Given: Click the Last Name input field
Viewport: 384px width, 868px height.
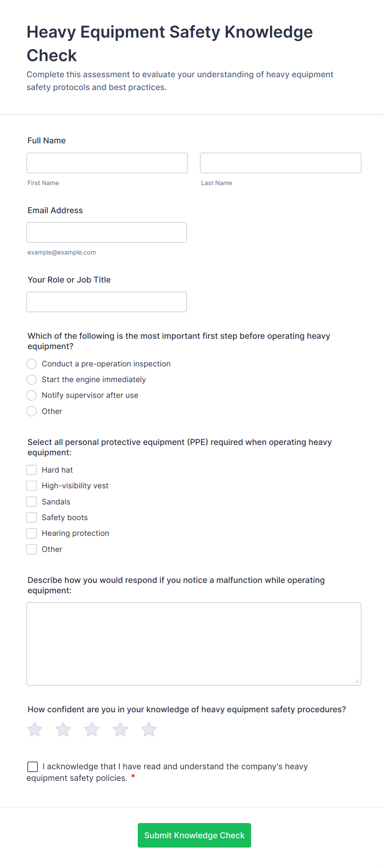Looking at the screenshot, I should (x=280, y=163).
